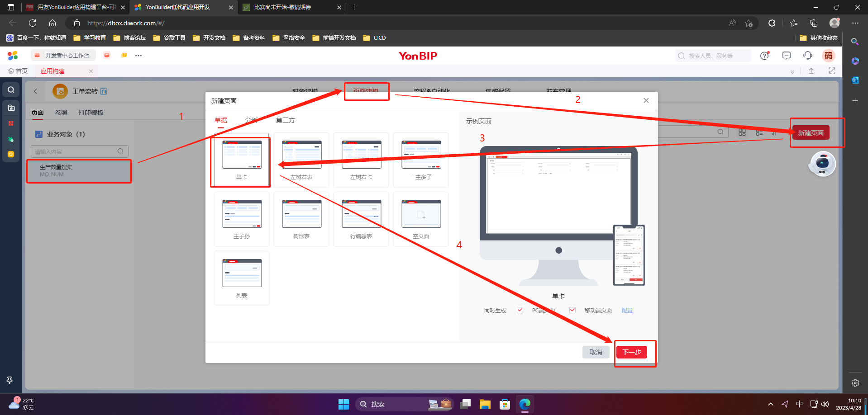Select the 生产数量搜集 MO_NUM business object
This screenshot has width=868, height=415.
[79, 170]
